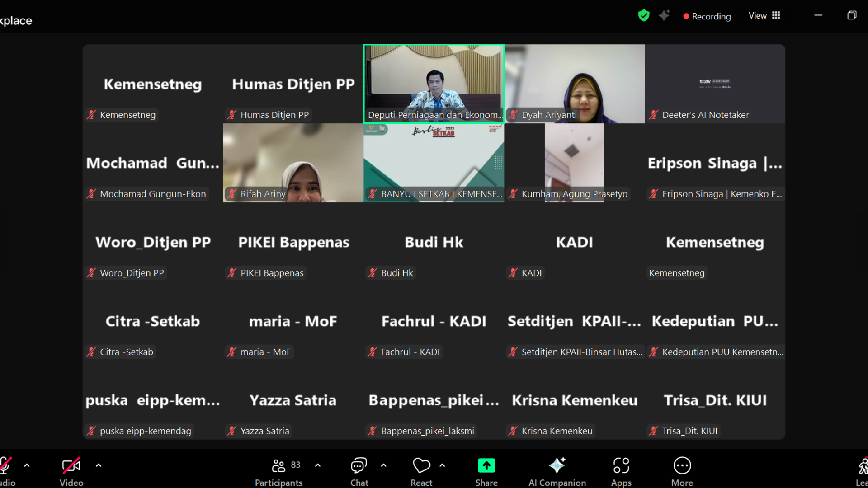Select Rifah Ariny's video tile
The height and width of the screenshot is (488, 868).
coord(293,163)
